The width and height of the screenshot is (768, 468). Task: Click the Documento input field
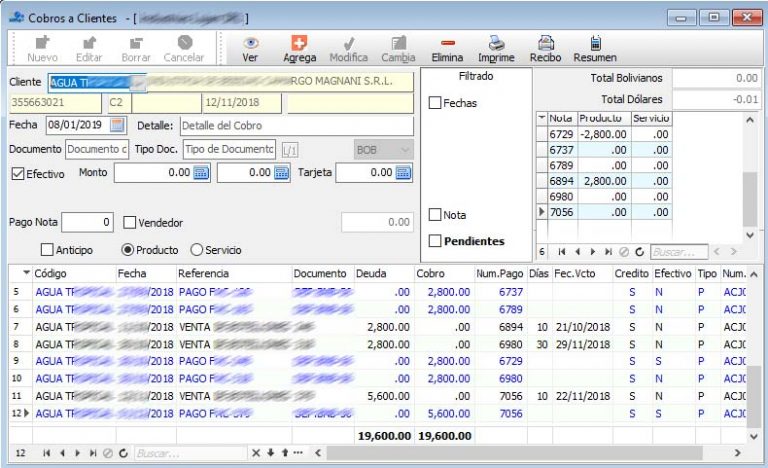(97, 149)
